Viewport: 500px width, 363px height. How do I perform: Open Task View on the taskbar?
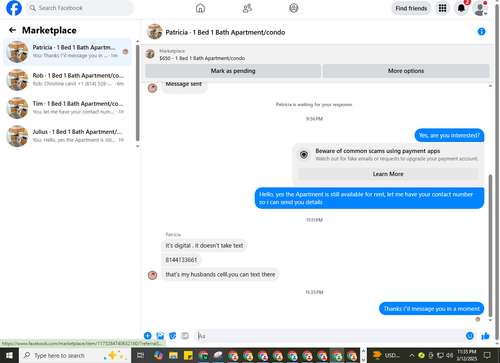point(141,355)
